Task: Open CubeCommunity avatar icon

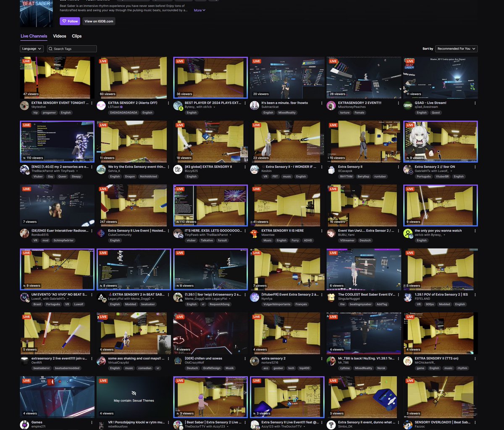Action: [x=101, y=233]
